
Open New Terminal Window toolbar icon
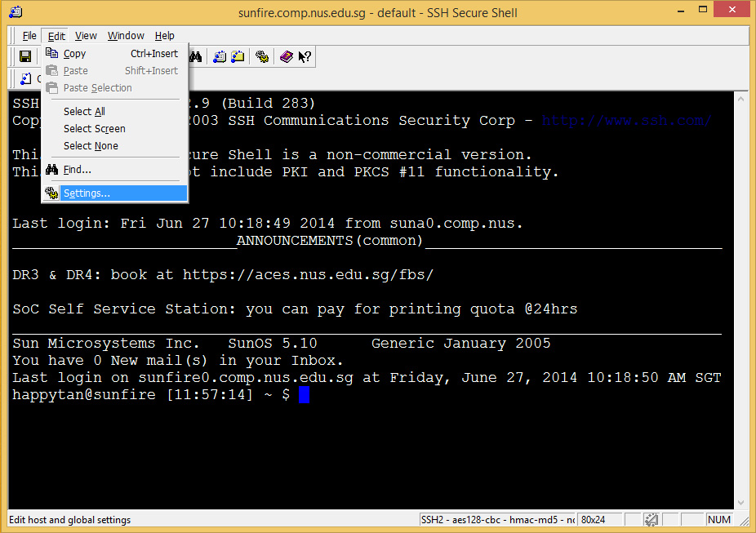pos(220,57)
